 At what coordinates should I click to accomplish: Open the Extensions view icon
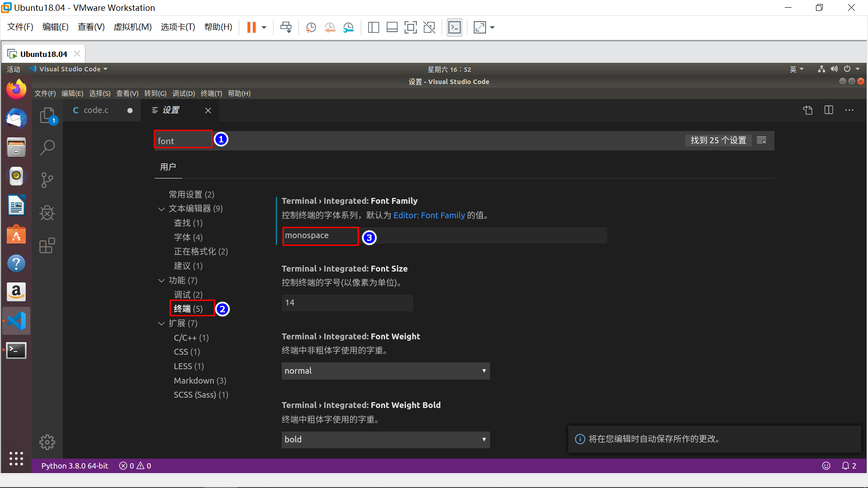pos(47,246)
